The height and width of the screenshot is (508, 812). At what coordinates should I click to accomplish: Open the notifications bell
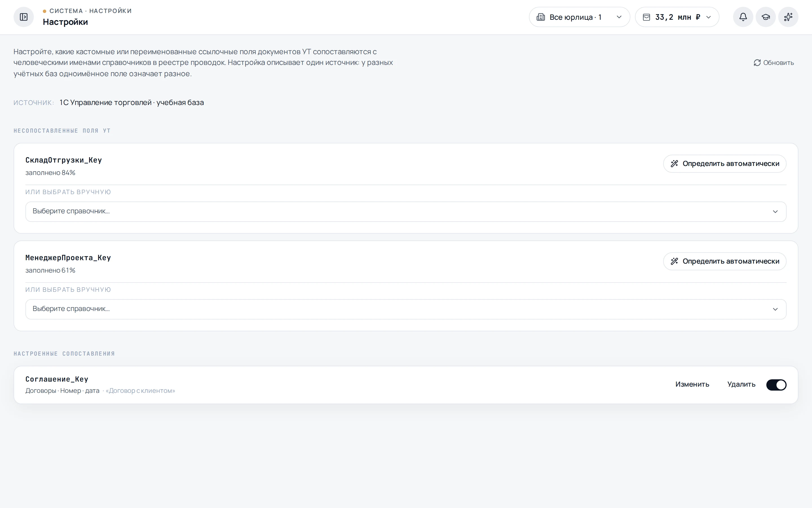click(x=743, y=17)
